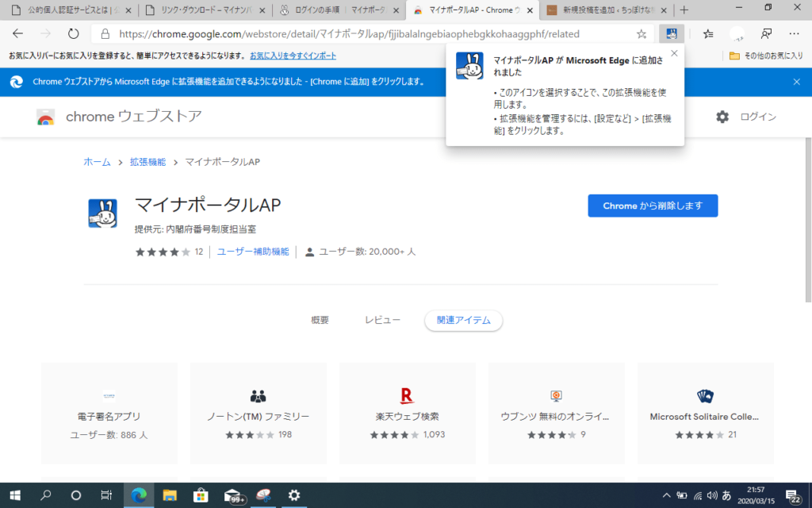812x508 pixels.
Task: Open the Windows Start menu
Action: tap(15, 495)
